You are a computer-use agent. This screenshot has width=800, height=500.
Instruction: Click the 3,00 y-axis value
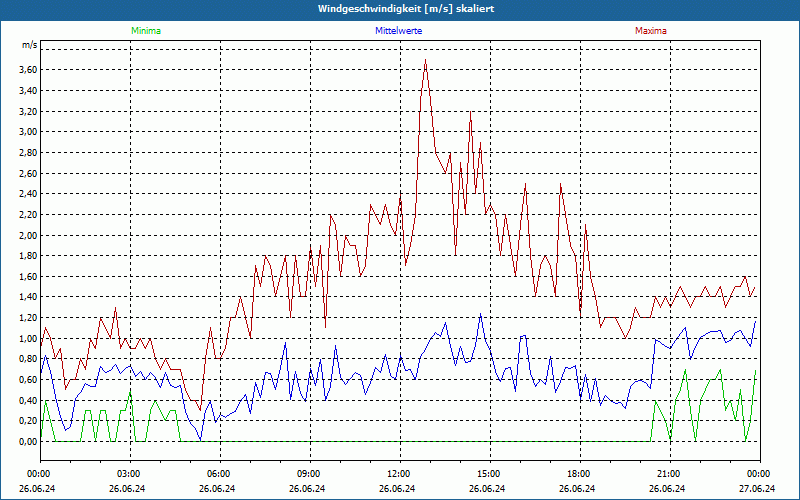point(29,132)
